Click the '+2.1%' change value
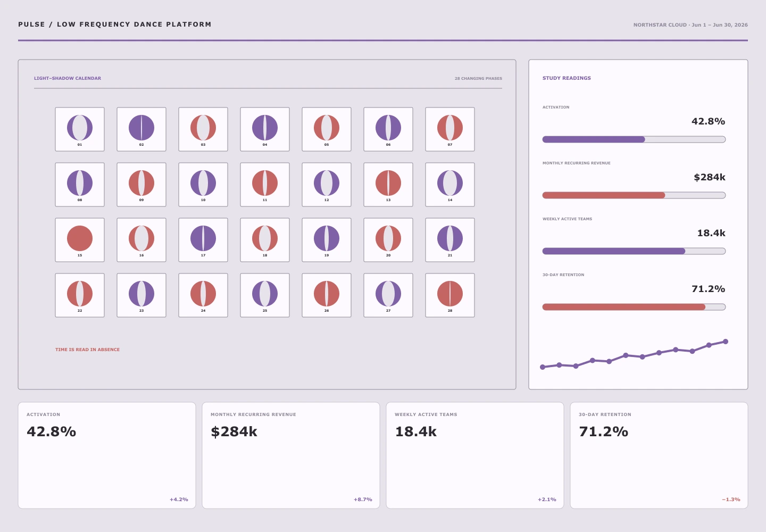This screenshot has height=532, width=766. coord(547,500)
